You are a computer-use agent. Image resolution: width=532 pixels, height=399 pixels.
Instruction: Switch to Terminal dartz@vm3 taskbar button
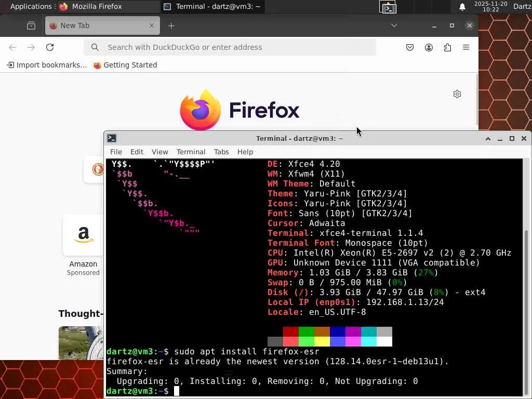pos(213,6)
